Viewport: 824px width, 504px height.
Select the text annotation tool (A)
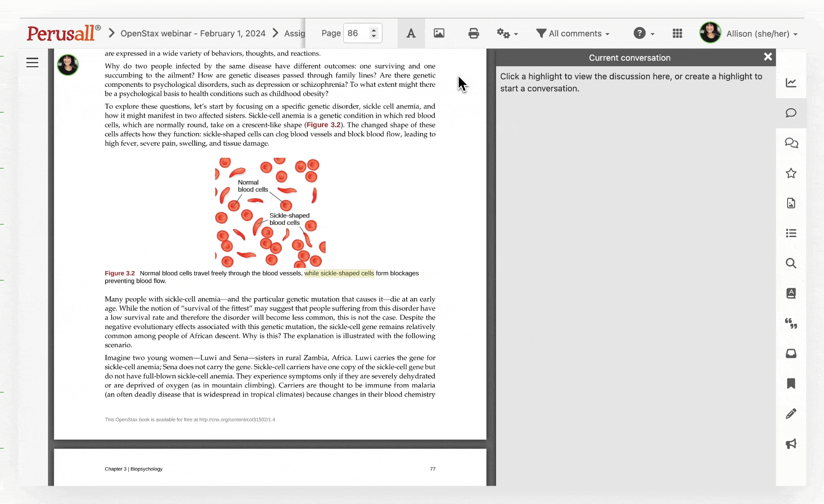(x=411, y=33)
